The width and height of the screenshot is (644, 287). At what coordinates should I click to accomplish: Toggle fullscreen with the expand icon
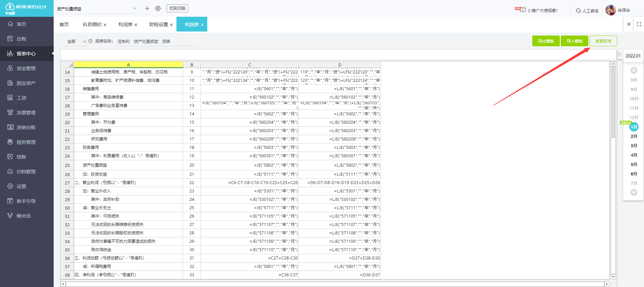click(x=639, y=24)
